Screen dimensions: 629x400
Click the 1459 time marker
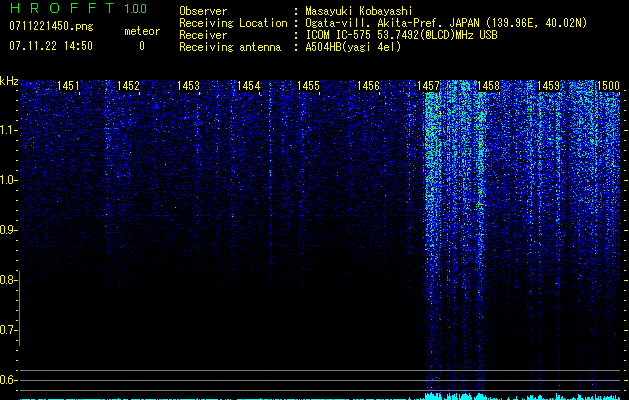548,85
